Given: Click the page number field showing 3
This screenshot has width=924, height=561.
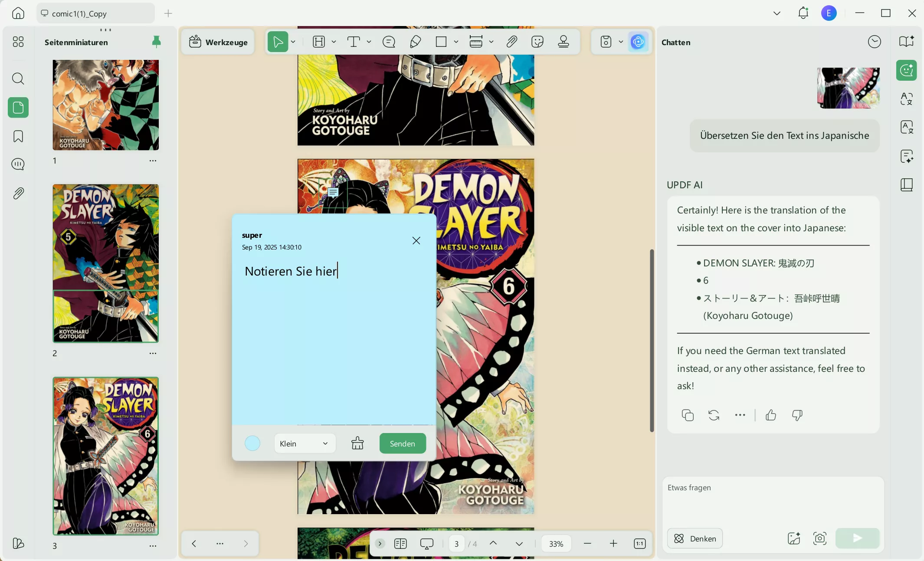Looking at the screenshot, I should (x=456, y=544).
